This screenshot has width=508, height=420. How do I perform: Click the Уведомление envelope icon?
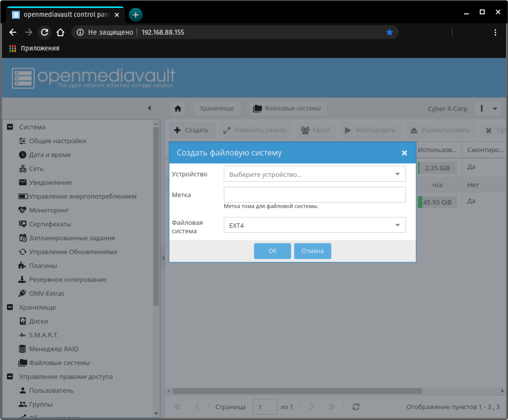tap(22, 183)
